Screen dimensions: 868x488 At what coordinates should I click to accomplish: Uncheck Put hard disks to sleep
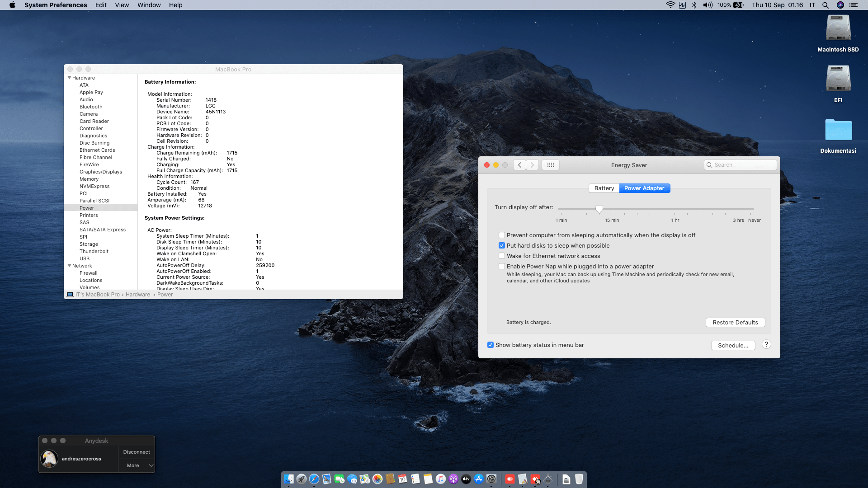502,246
